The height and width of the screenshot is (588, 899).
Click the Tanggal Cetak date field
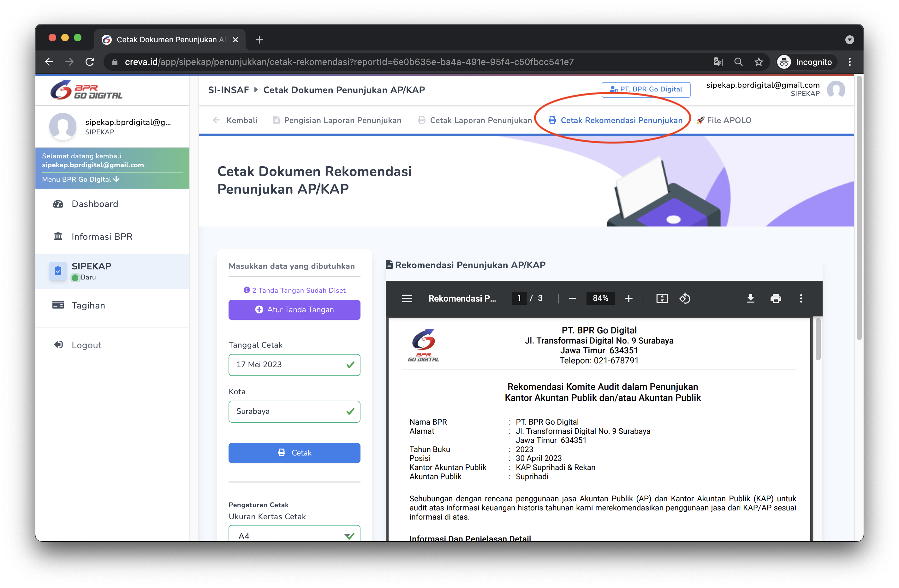pyautogui.click(x=294, y=365)
